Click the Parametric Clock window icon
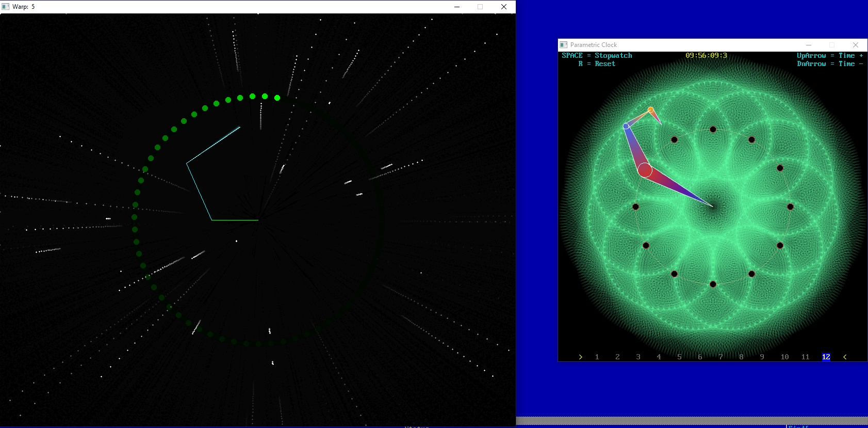 pyautogui.click(x=564, y=45)
